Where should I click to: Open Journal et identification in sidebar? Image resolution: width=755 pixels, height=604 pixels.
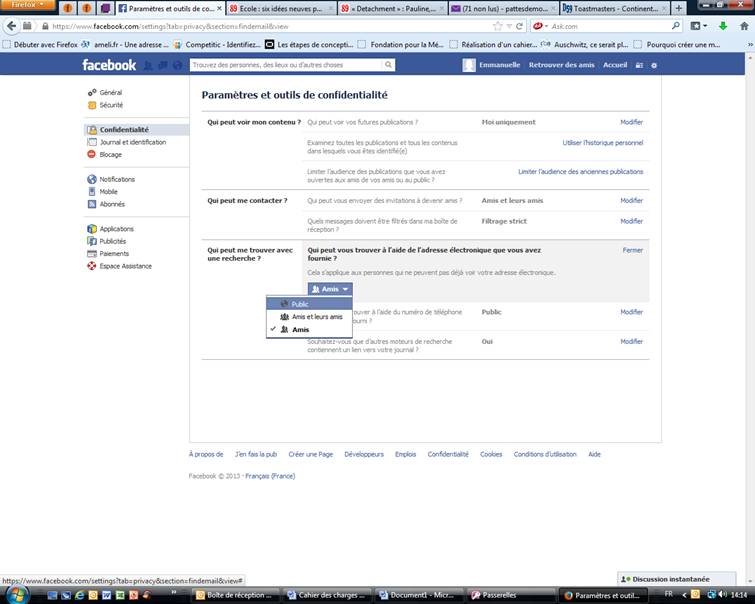point(132,142)
